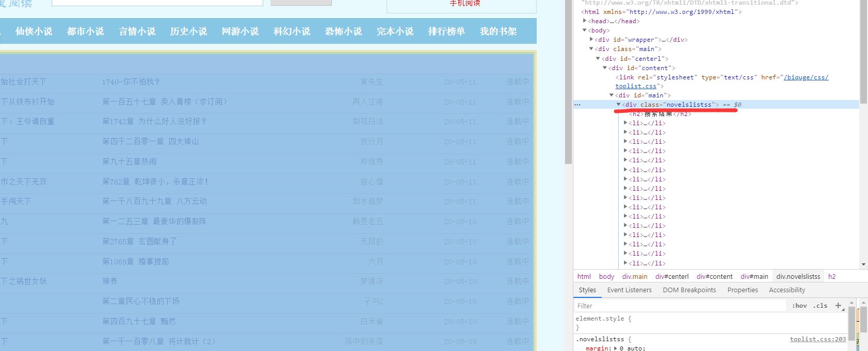Toggle the :hov element state panel

pyautogui.click(x=799, y=306)
